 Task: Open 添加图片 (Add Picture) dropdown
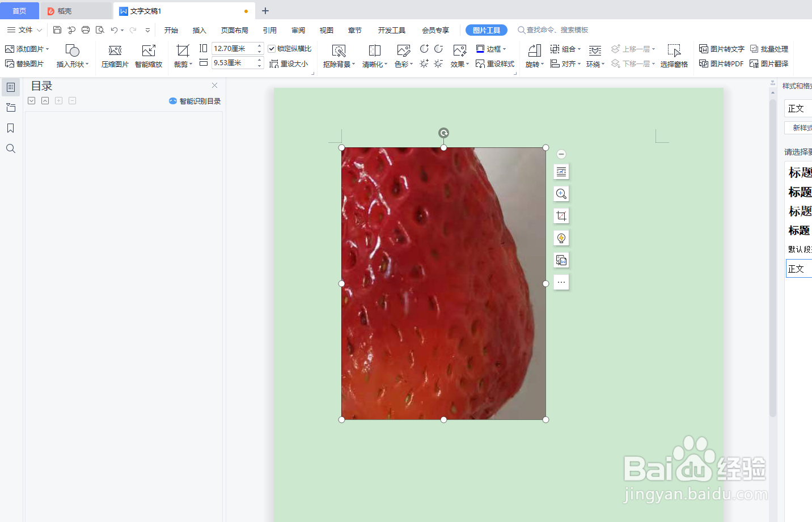pyautogui.click(x=27, y=49)
